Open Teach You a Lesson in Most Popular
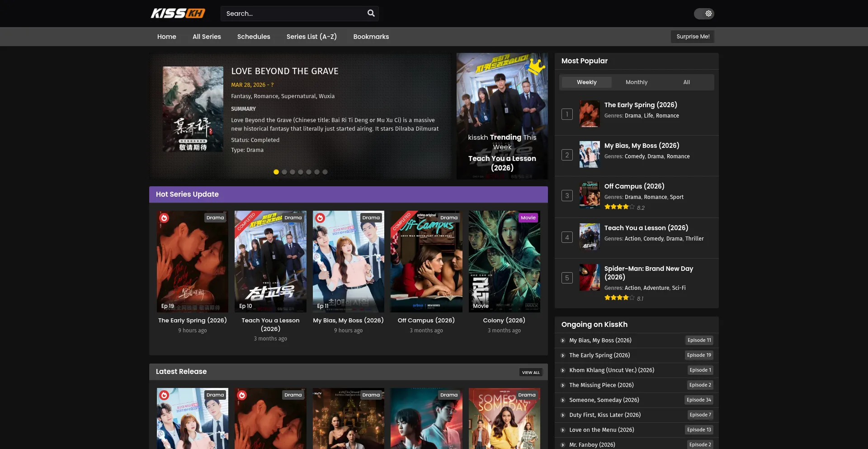The width and height of the screenshot is (868, 449). [x=646, y=228]
